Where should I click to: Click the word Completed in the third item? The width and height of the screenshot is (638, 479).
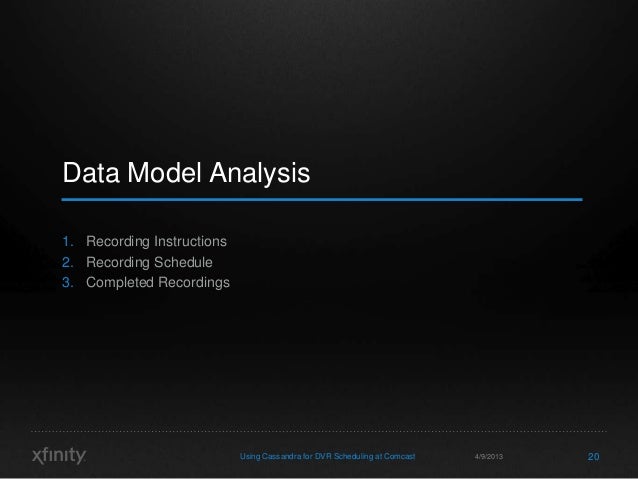pos(120,282)
